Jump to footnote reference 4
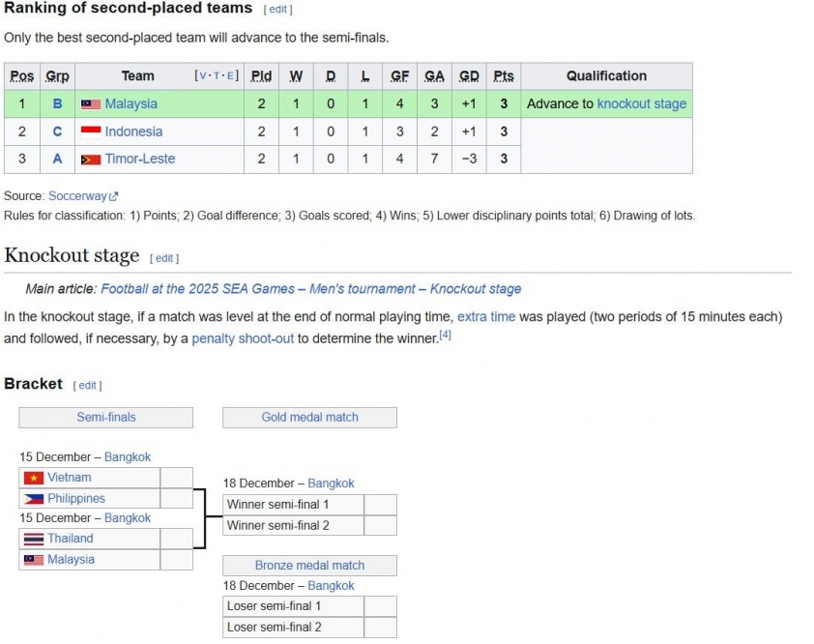Viewport: 814px width, 644px height. coord(446,335)
